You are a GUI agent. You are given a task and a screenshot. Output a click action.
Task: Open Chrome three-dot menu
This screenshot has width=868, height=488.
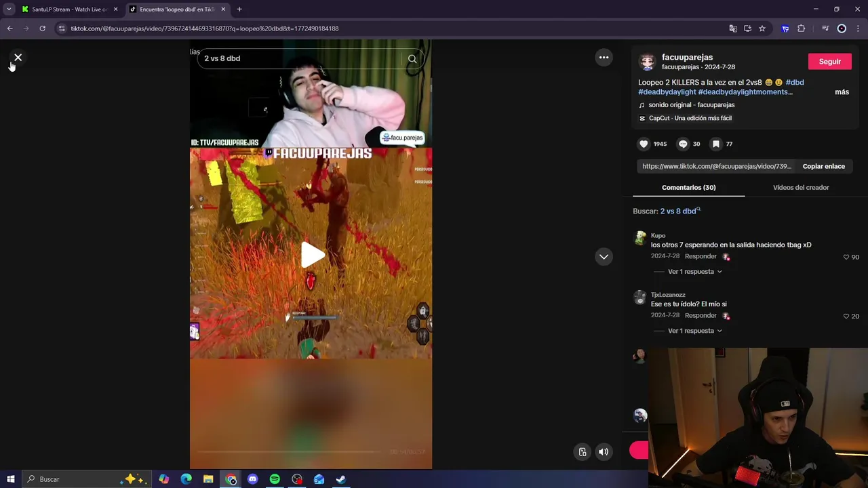[x=859, y=28]
